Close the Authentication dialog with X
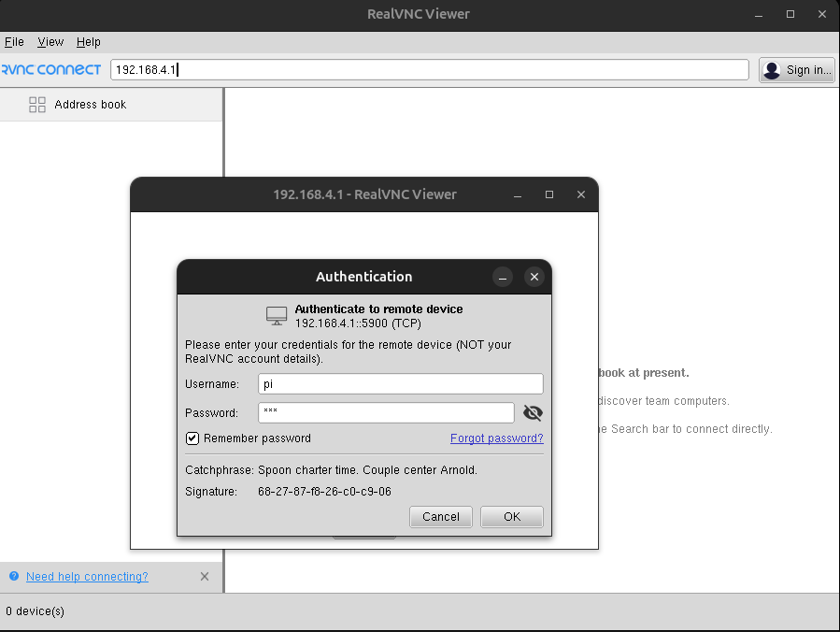The height and width of the screenshot is (632, 840). pos(534,277)
